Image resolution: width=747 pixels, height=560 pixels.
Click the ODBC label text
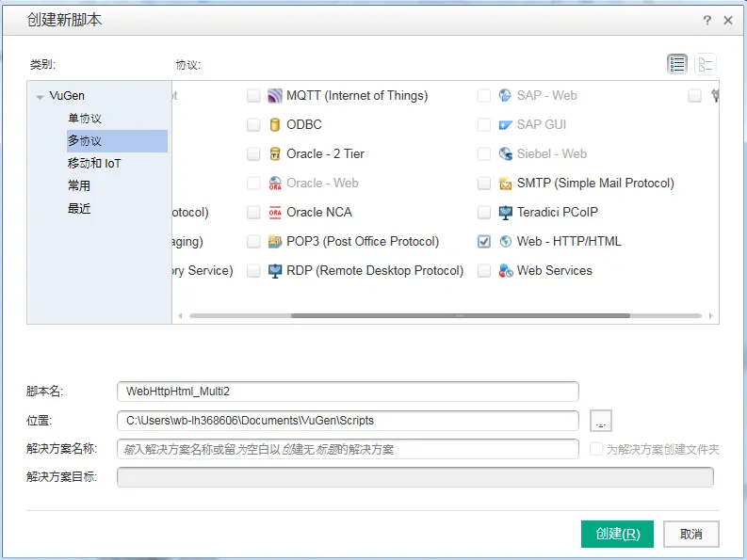(304, 125)
